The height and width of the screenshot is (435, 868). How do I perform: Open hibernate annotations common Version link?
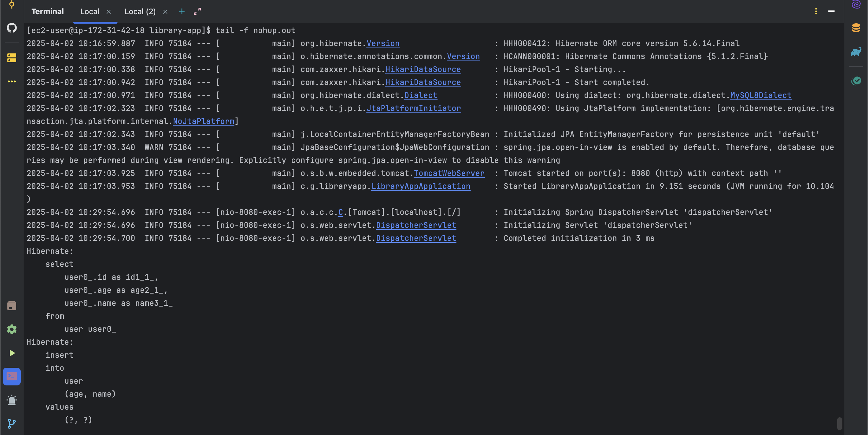[x=463, y=57]
